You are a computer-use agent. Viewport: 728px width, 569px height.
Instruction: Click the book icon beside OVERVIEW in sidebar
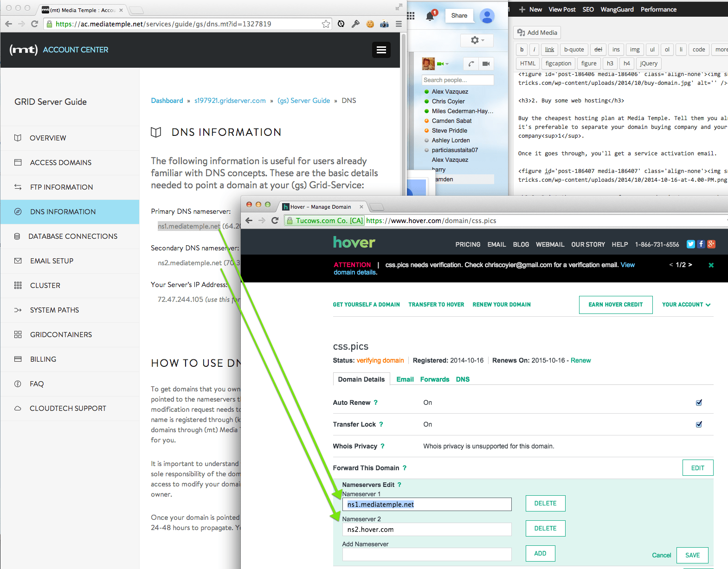[x=18, y=138]
